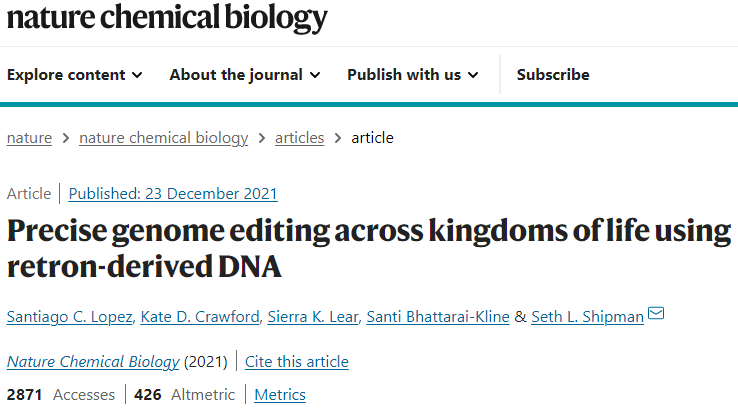
Task: Expand the Publish with us dropdown
Action: pos(413,75)
